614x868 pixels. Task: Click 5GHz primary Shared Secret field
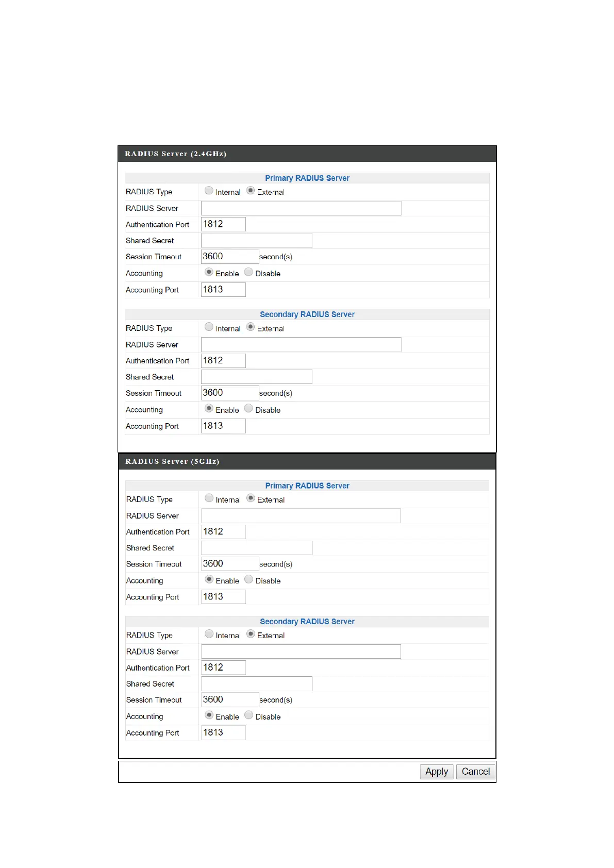(x=256, y=548)
